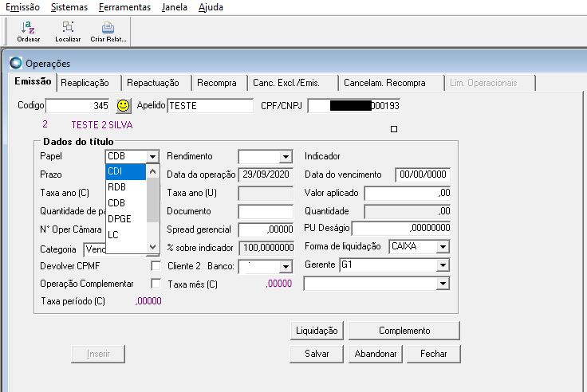The width and height of the screenshot is (587, 392).
Task: Click the Data da operação field
Action: [266, 174]
